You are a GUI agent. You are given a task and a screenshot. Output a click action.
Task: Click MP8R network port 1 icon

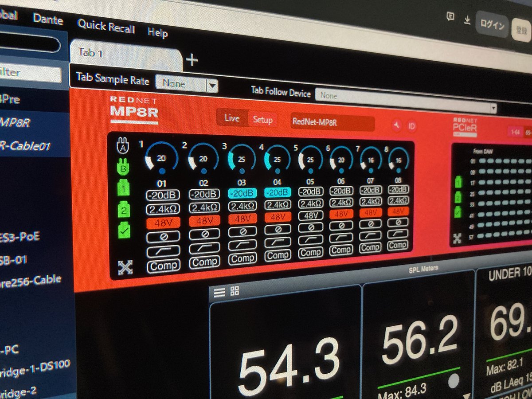(x=123, y=188)
